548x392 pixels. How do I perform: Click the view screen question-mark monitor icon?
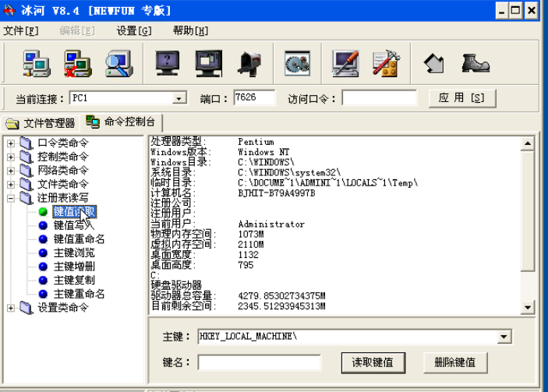pos(168,64)
